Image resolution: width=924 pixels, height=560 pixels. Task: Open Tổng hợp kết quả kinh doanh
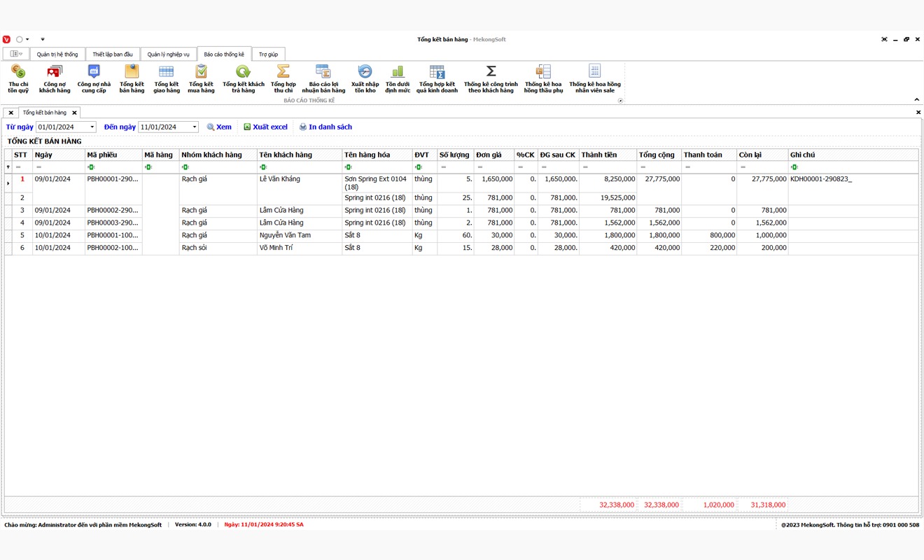pyautogui.click(x=437, y=78)
